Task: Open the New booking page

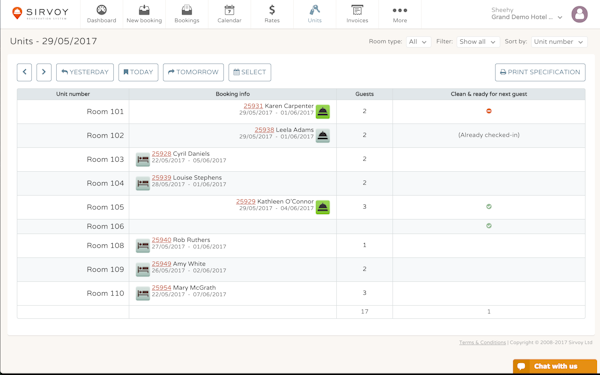Action: pyautogui.click(x=144, y=14)
